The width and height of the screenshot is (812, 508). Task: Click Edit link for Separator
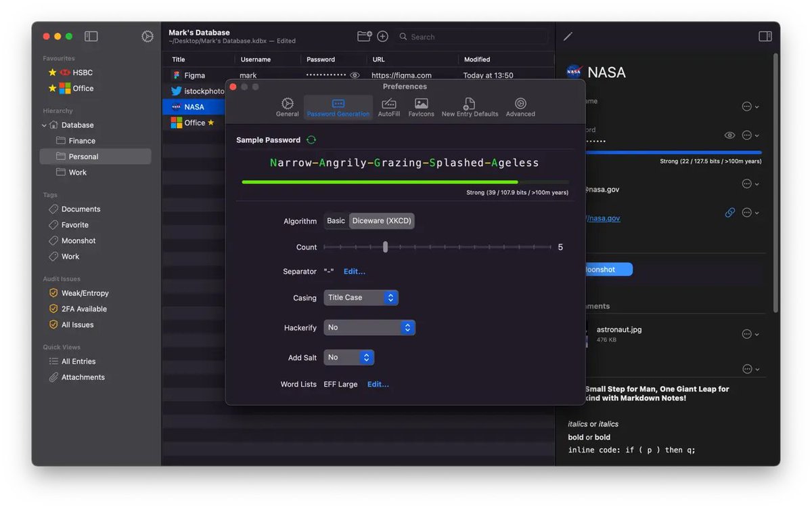[355, 272]
